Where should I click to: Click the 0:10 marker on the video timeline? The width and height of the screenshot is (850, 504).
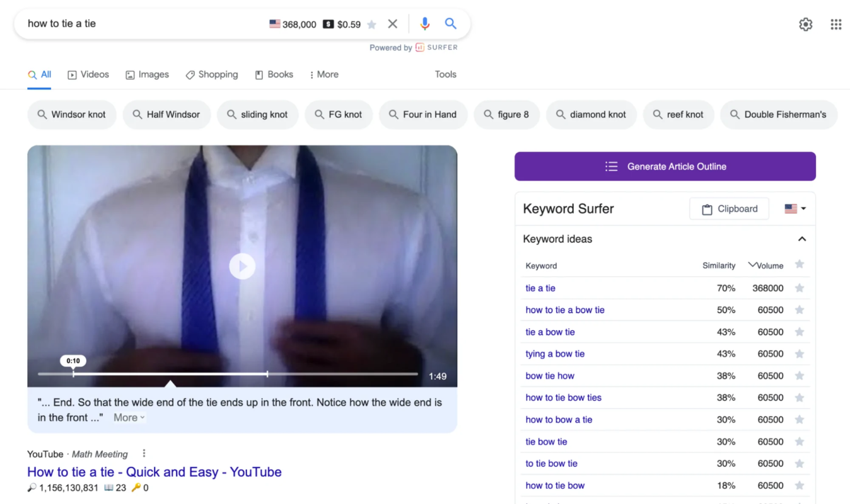pos(73,362)
